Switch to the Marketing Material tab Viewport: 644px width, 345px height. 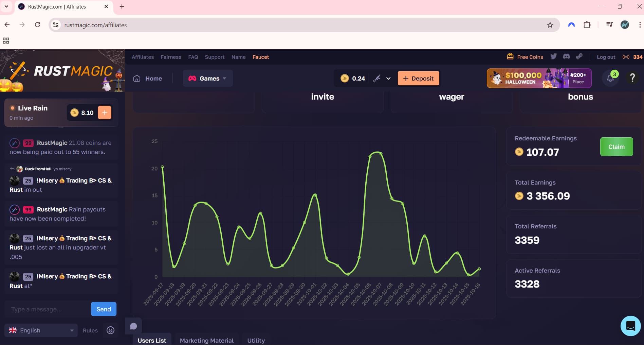206,340
